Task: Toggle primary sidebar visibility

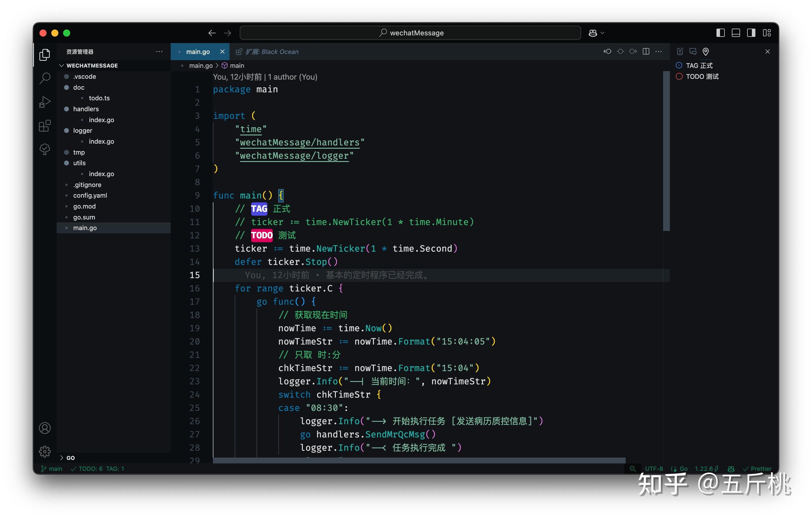Action: point(720,33)
